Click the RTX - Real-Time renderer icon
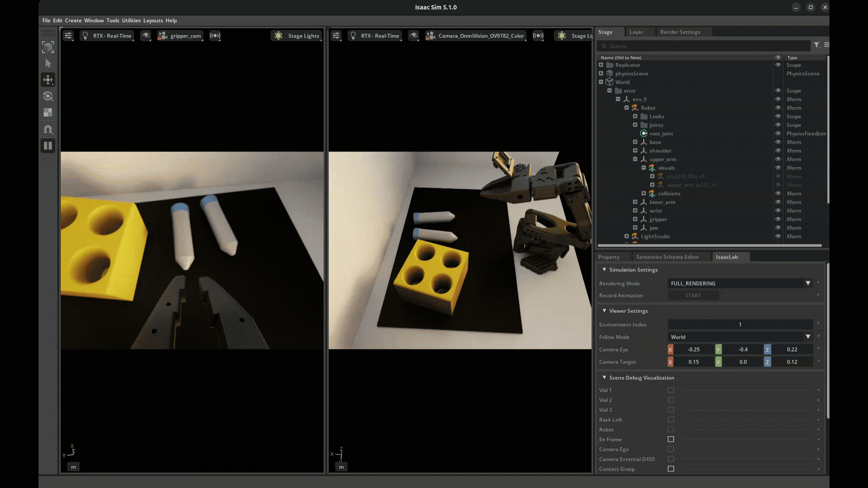Screen dimensions: 868x488 84,36
